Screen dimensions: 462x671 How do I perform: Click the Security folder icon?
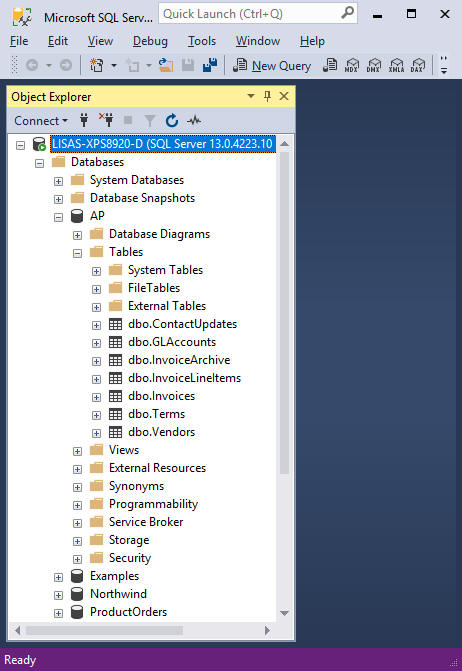97,558
